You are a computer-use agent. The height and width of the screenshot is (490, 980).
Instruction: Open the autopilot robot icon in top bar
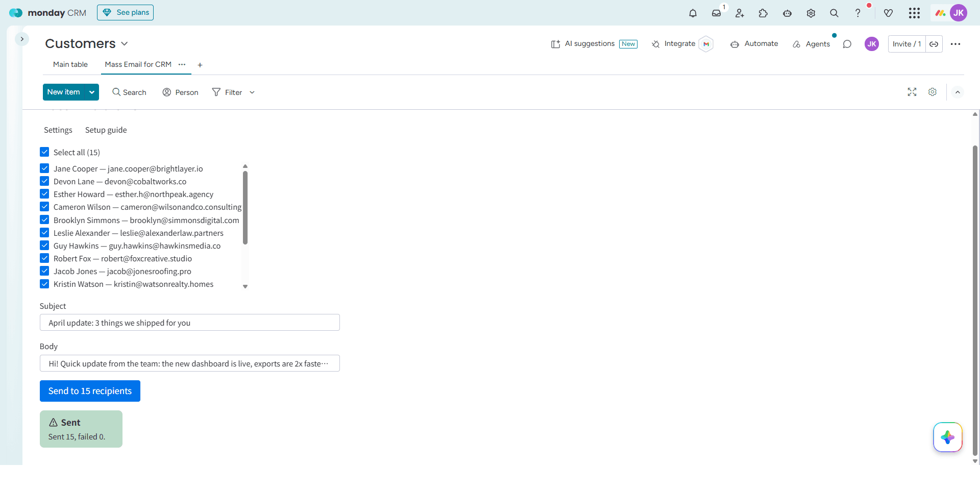pos(787,13)
